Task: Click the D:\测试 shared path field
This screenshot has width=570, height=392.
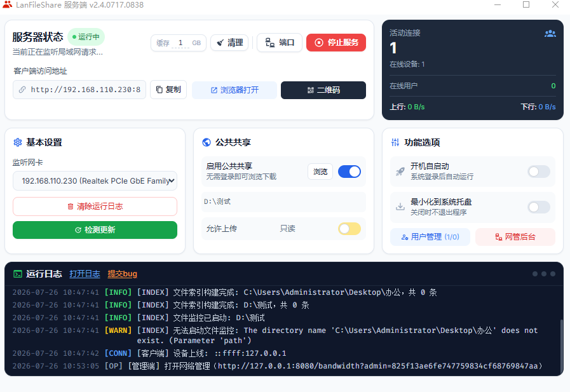Action: tap(283, 201)
